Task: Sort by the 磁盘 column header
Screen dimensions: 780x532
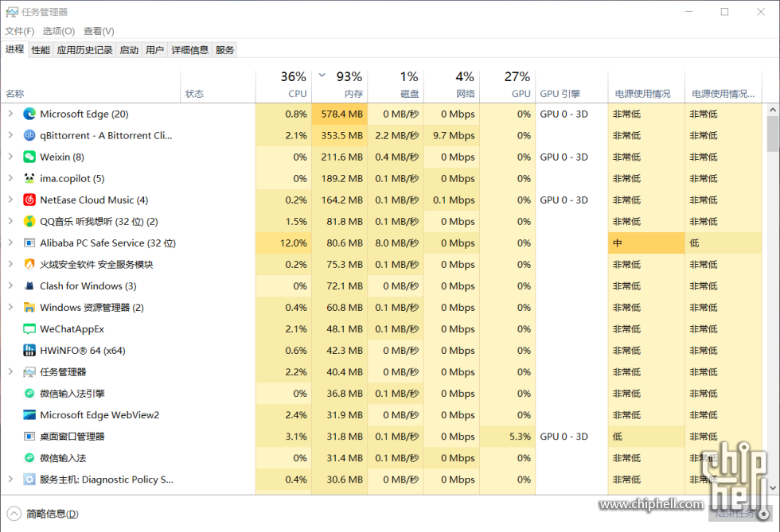Action: tap(396, 87)
